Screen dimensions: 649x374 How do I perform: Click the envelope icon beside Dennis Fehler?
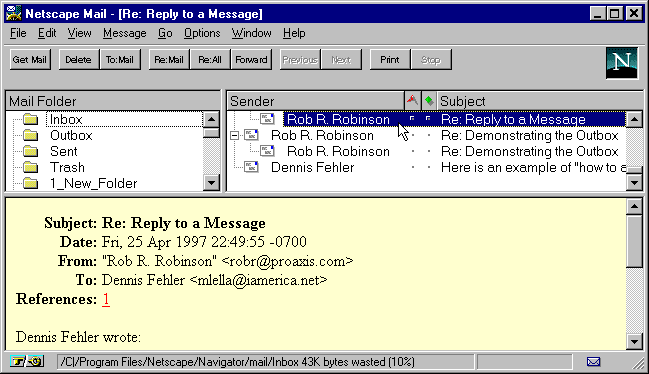click(x=251, y=167)
